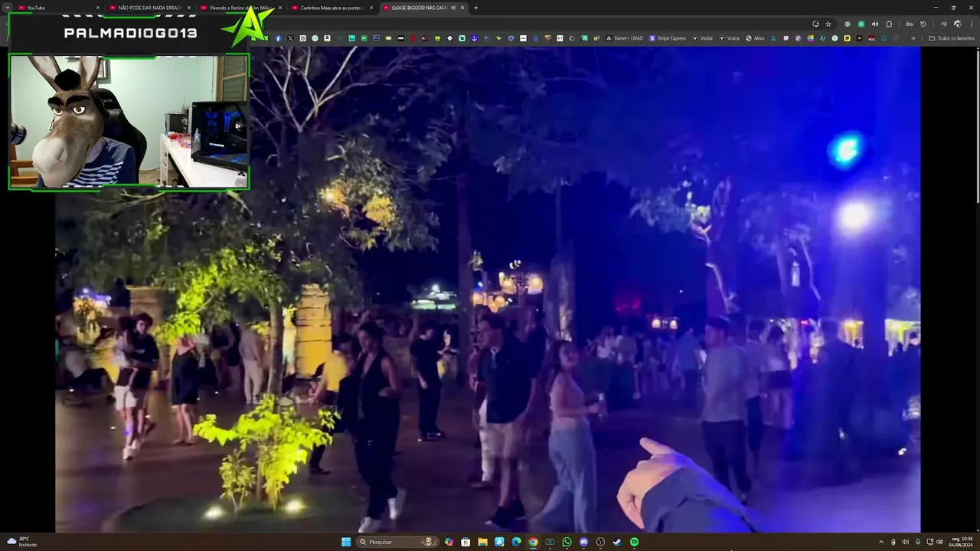Screen dimensions: 980x551
Task: Open the second 'Vodra' bookmark
Action: (728, 38)
